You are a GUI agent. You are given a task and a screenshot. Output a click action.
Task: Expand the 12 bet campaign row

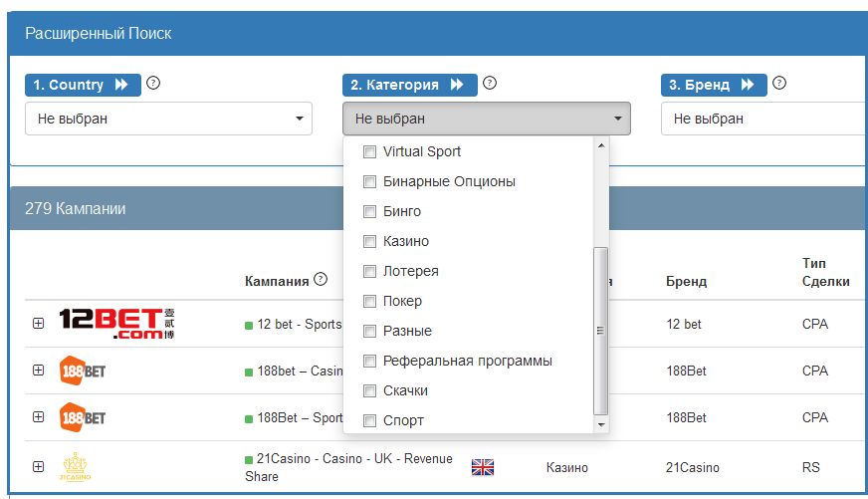point(39,324)
